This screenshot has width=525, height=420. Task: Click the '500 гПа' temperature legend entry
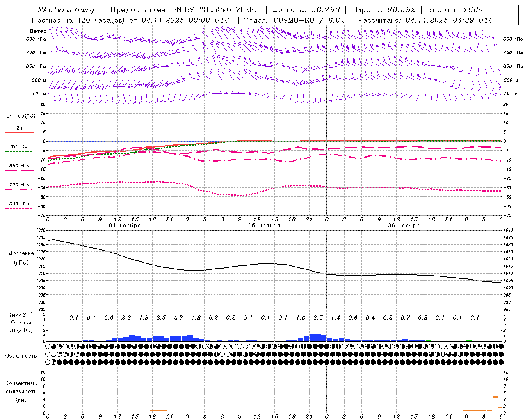coord(19,204)
